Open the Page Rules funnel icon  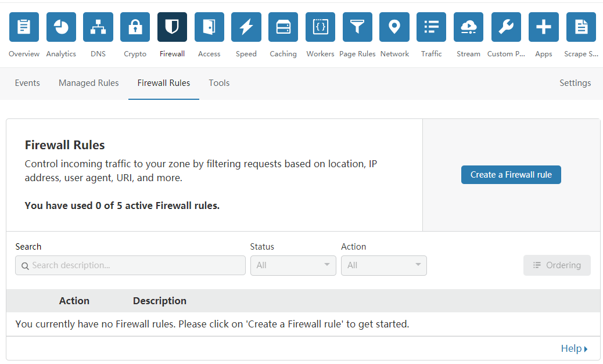coord(357,27)
